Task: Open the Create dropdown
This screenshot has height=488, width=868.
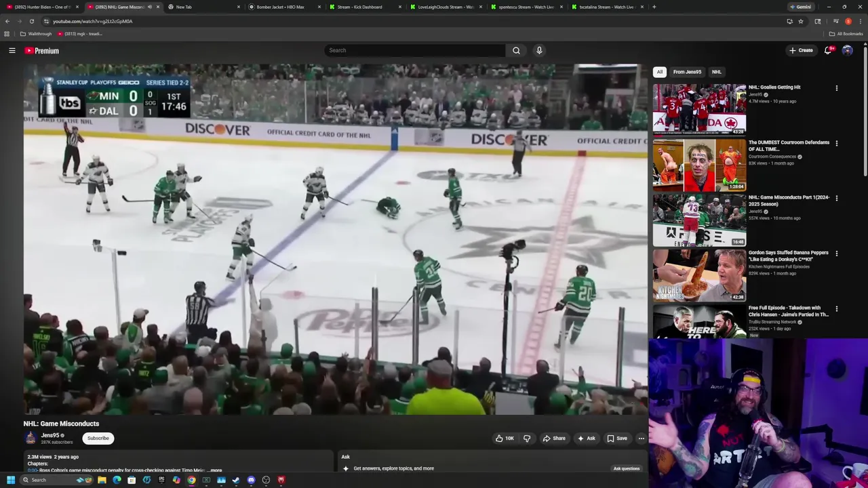Action: [801, 50]
